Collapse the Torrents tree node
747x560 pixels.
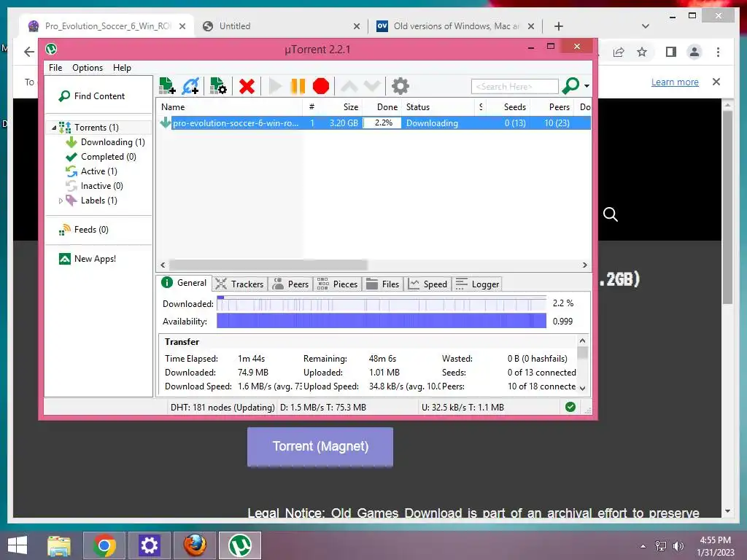pyautogui.click(x=54, y=128)
